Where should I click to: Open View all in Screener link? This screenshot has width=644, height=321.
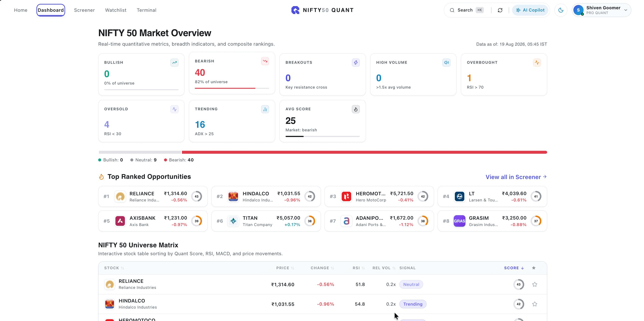coord(516,177)
